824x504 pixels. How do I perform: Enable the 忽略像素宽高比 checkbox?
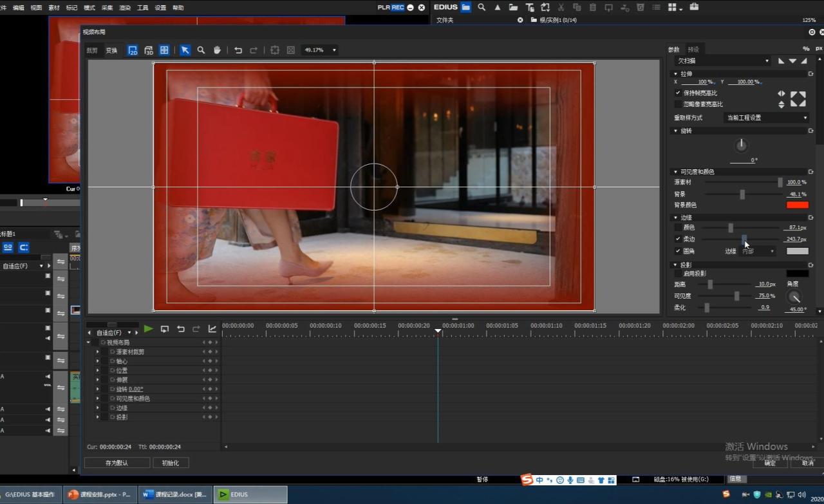click(678, 104)
